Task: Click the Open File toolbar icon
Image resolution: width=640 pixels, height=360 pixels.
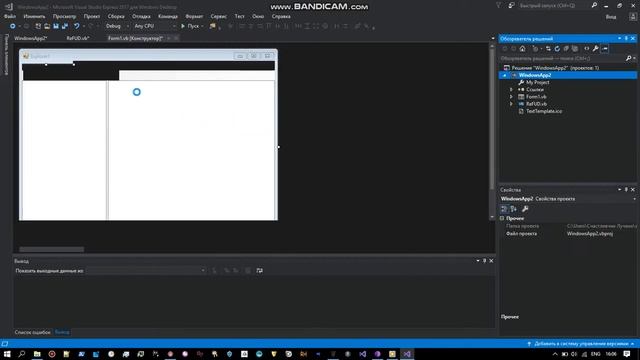Action: 47,26
